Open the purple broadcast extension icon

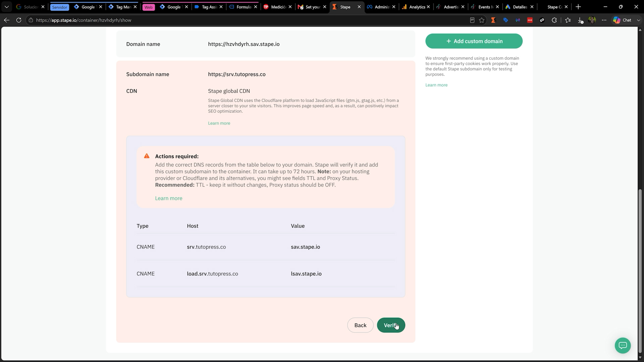518,20
